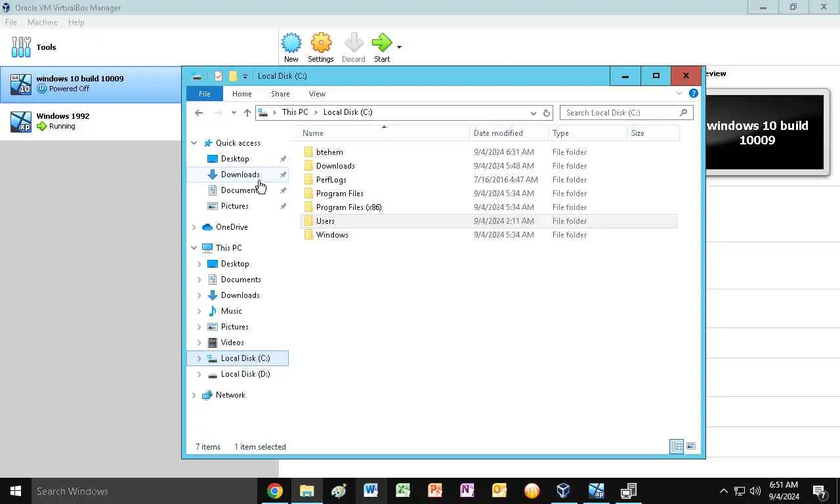The image size is (840, 504).
Task: Sort by Date modified column header
Action: click(x=509, y=133)
